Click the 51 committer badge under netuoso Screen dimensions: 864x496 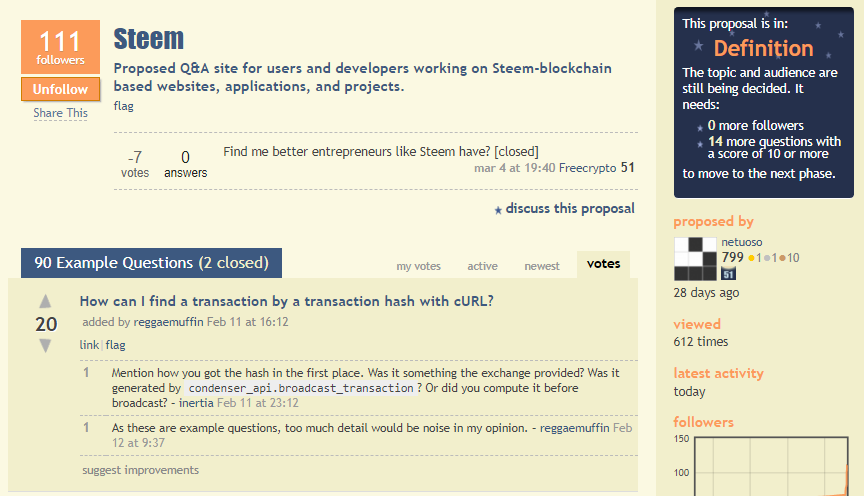point(728,273)
